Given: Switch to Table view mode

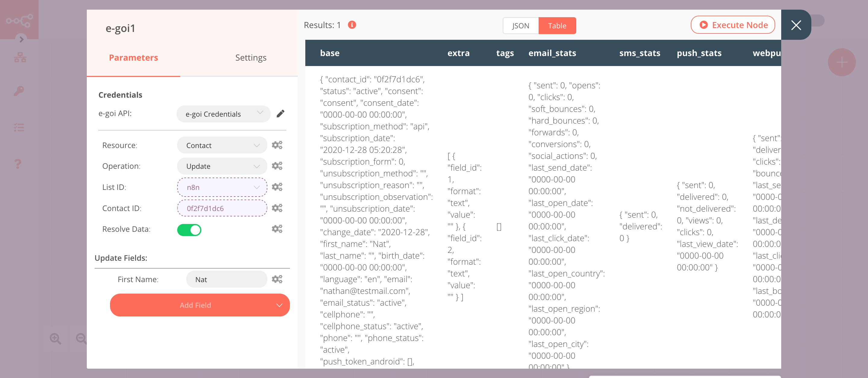Looking at the screenshot, I should (x=557, y=25).
